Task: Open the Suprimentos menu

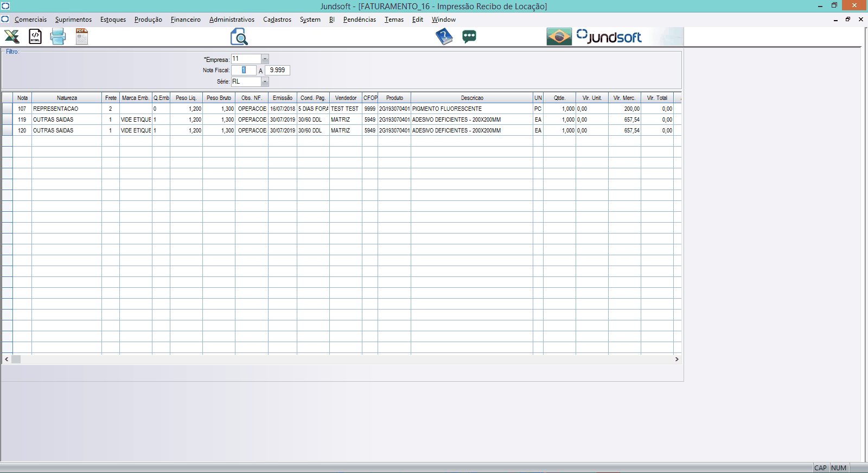Action: click(73, 20)
